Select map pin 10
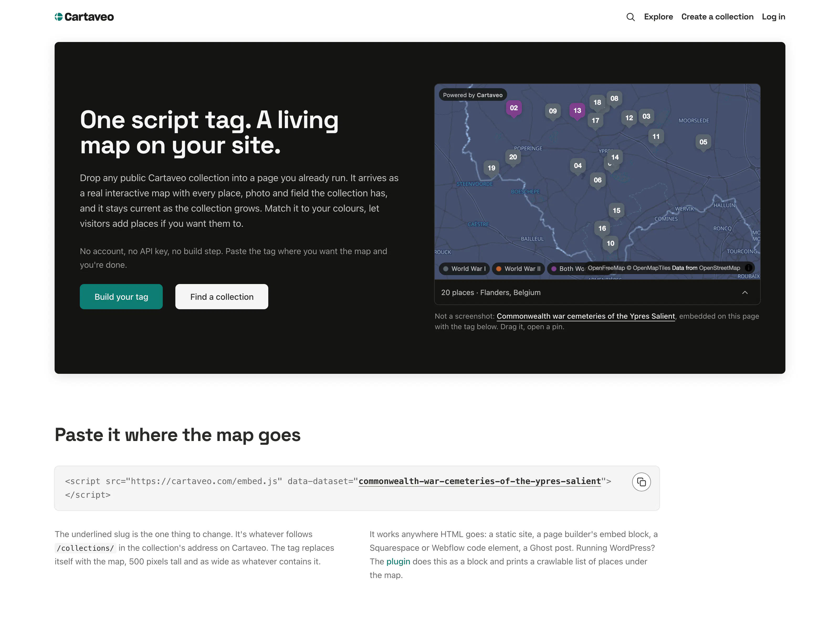 611,244
